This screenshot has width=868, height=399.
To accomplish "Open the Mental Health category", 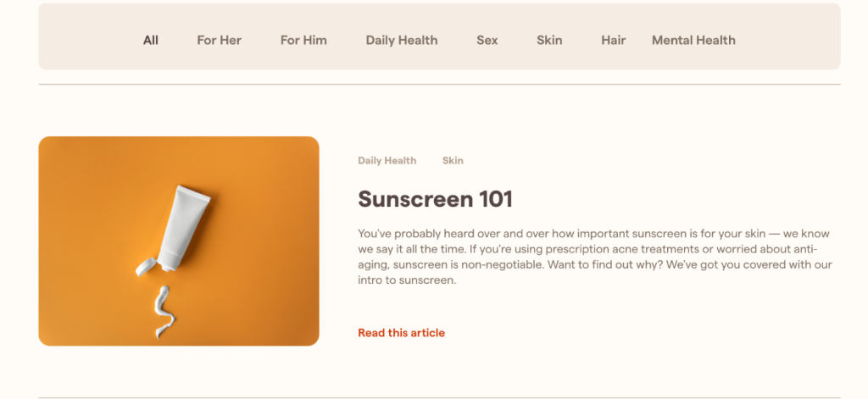I will click(x=693, y=41).
